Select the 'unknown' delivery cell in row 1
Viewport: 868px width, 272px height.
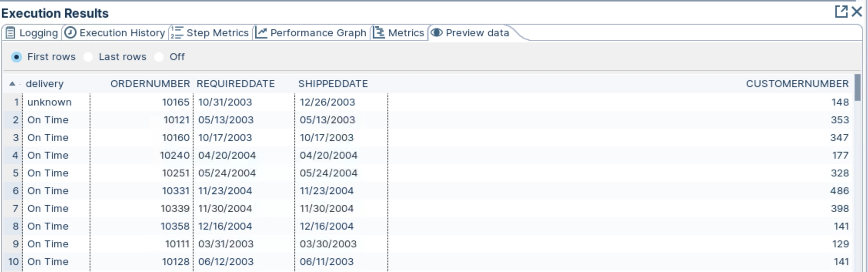(49, 102)
